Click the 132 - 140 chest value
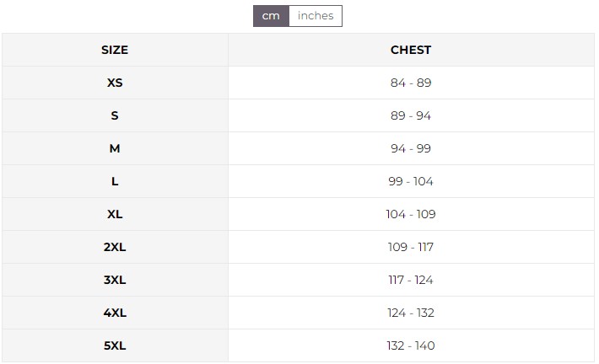 411,345
